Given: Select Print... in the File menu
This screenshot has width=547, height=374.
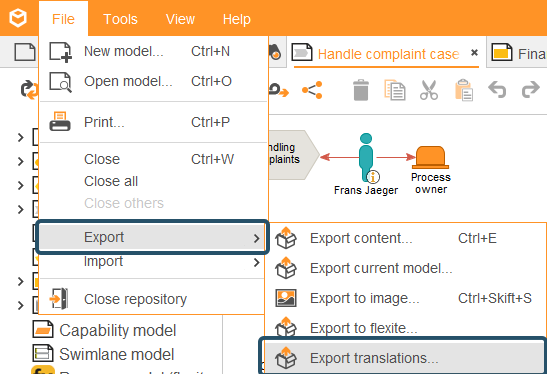Looking at the screenshot, I should point(153,122).
